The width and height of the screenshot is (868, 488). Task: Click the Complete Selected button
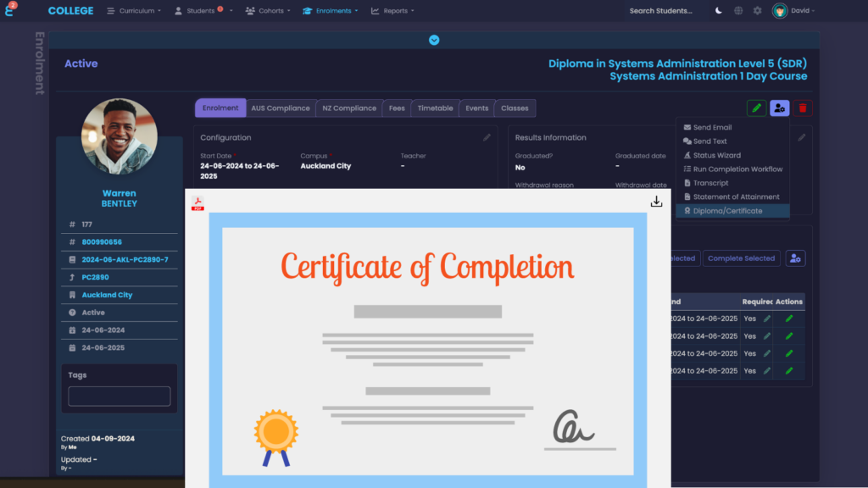[741, 258]
